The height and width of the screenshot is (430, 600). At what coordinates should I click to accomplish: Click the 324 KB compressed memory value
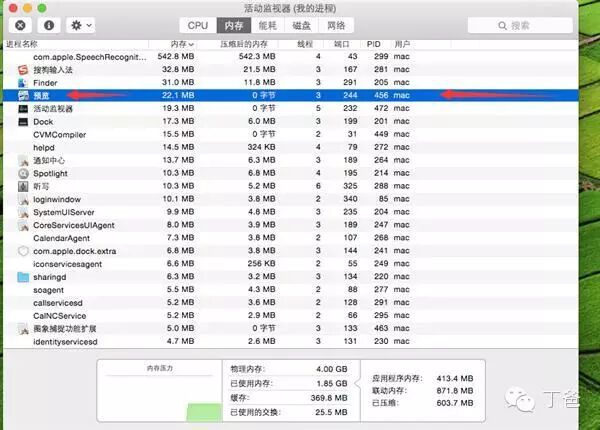point(261,147)
